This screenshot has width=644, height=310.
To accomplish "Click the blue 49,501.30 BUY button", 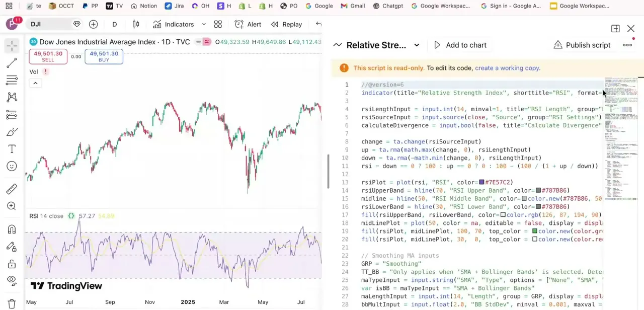I will pos(104,56).
